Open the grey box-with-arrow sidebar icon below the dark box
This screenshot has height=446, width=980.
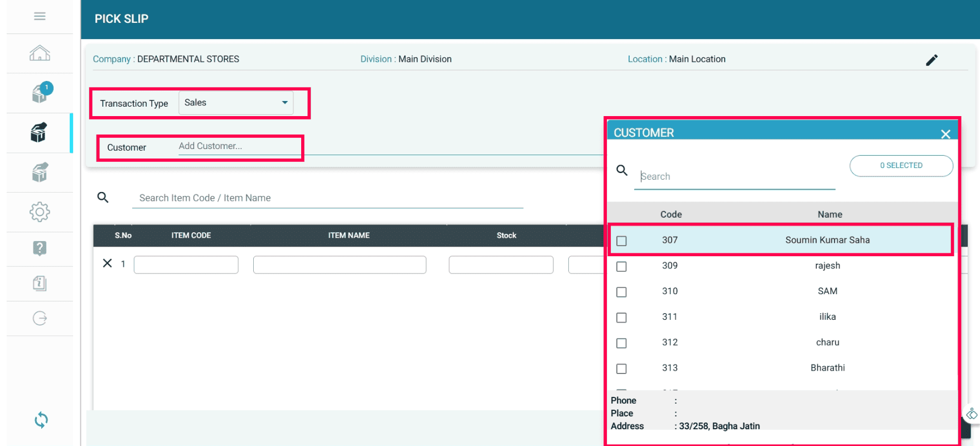point(40,172)
